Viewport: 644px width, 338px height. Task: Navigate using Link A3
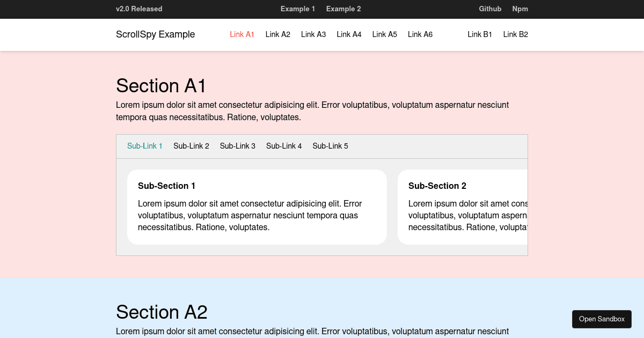[313, 34]
